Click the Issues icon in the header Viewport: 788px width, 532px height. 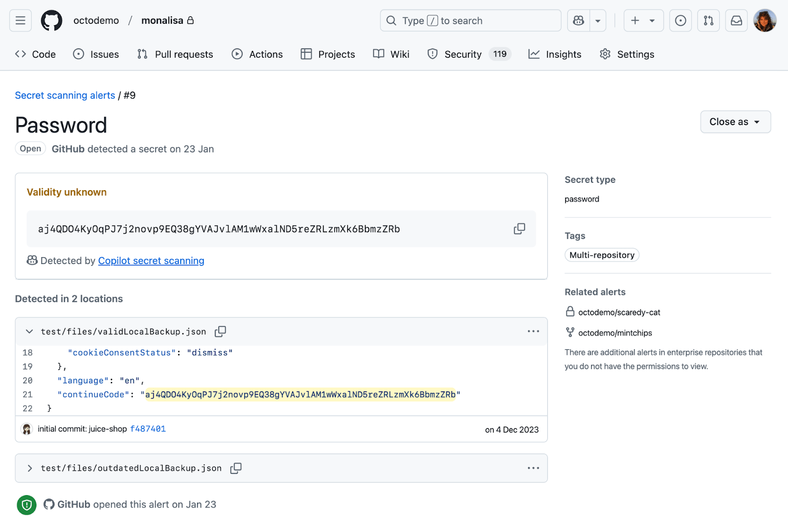click(680, 20)
